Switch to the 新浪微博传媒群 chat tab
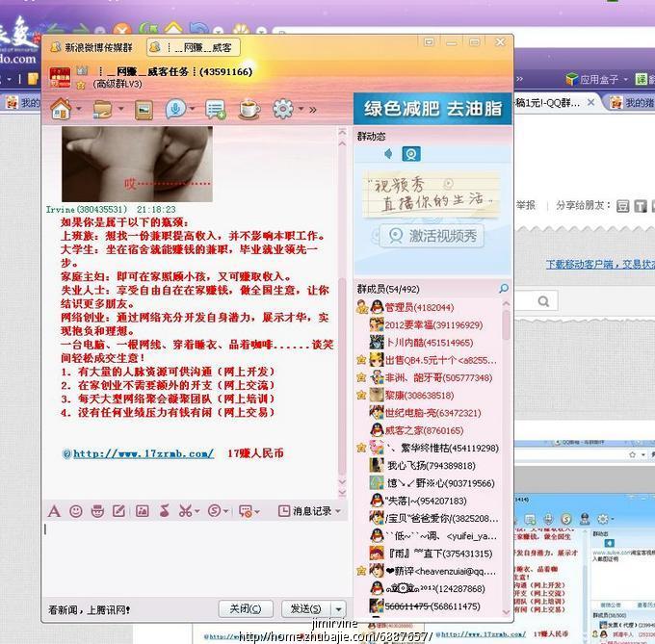The image size is (655, 644). (x=92, y=47)
